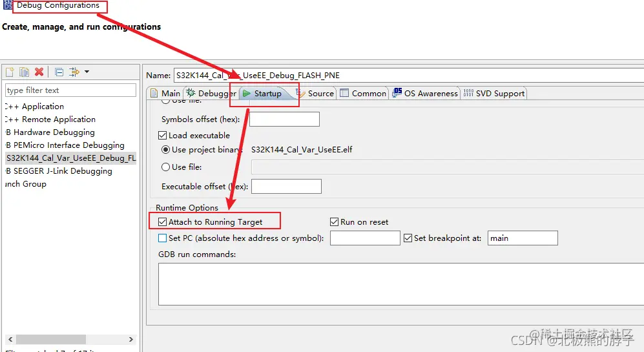Screen dimensions: 644x352
Task: Select the Use file radio button for executable
Action: (165, 167)
